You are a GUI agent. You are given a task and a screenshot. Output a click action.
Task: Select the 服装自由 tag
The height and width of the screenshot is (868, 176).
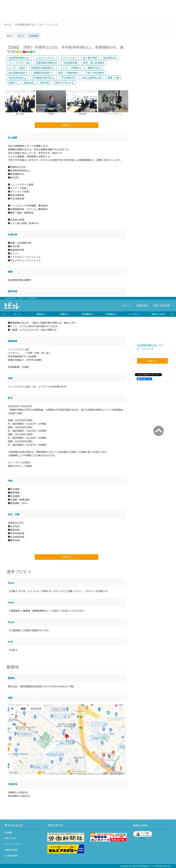click(x=29, y=83)
